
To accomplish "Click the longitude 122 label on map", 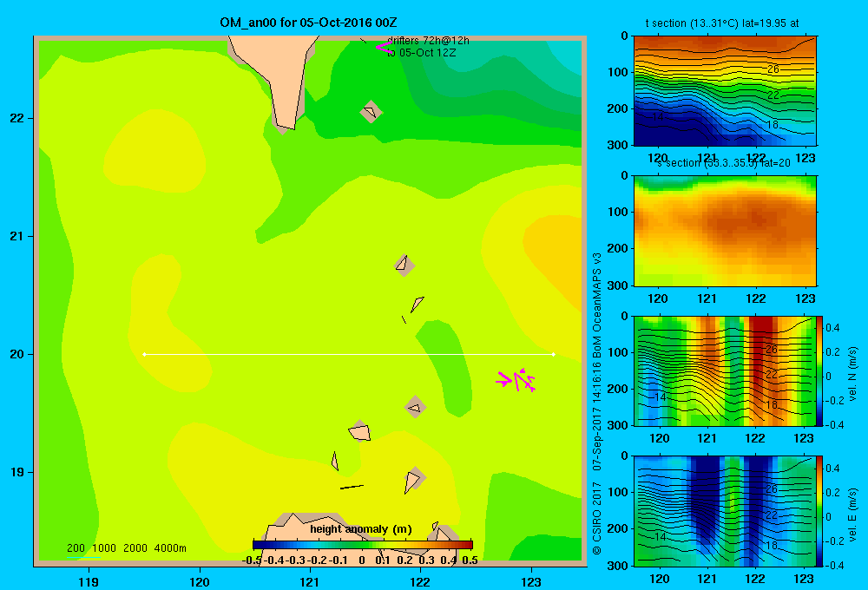I will point(420,581).
